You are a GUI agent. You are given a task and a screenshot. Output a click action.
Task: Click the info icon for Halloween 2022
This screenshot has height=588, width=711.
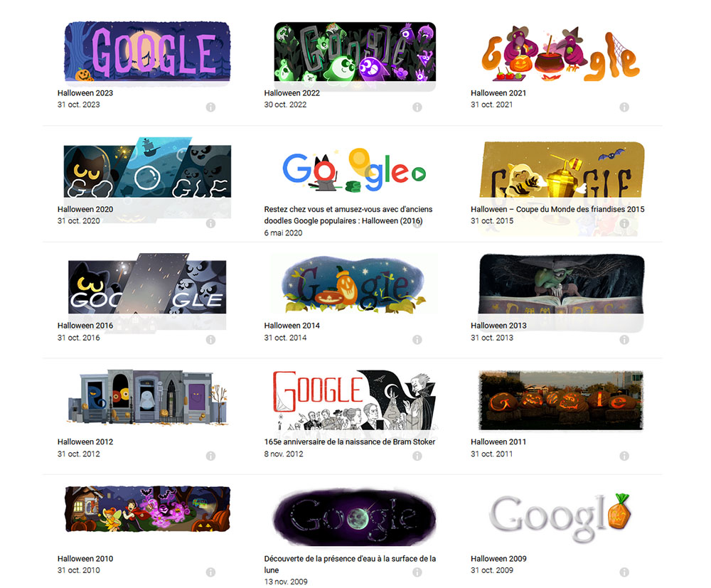(x=417, y=107)
